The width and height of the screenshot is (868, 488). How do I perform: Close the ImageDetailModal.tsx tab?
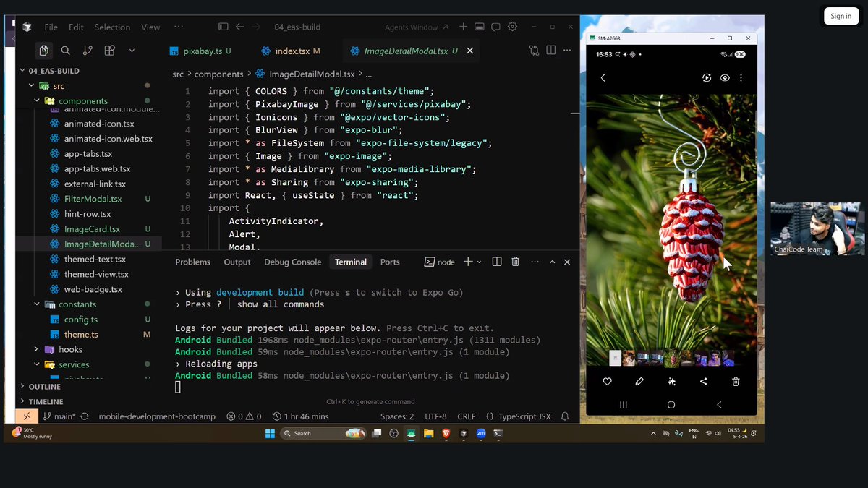(x=470, y=51)
